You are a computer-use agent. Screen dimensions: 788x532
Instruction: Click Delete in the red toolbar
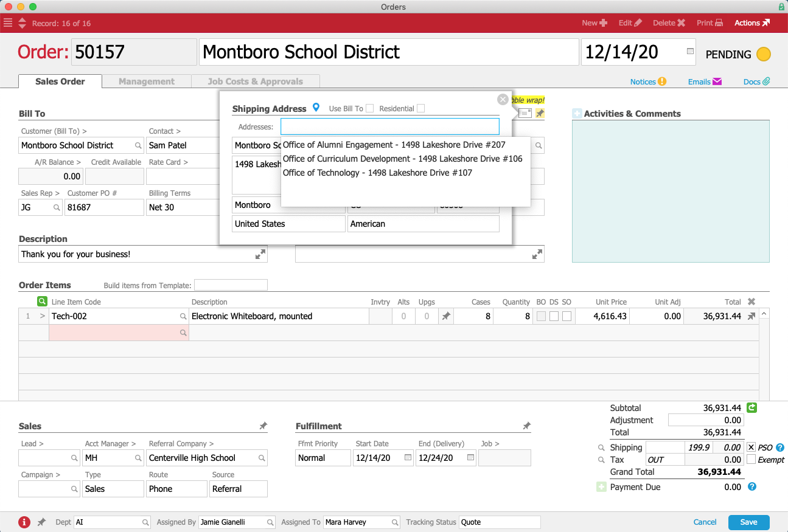[669, 23]
